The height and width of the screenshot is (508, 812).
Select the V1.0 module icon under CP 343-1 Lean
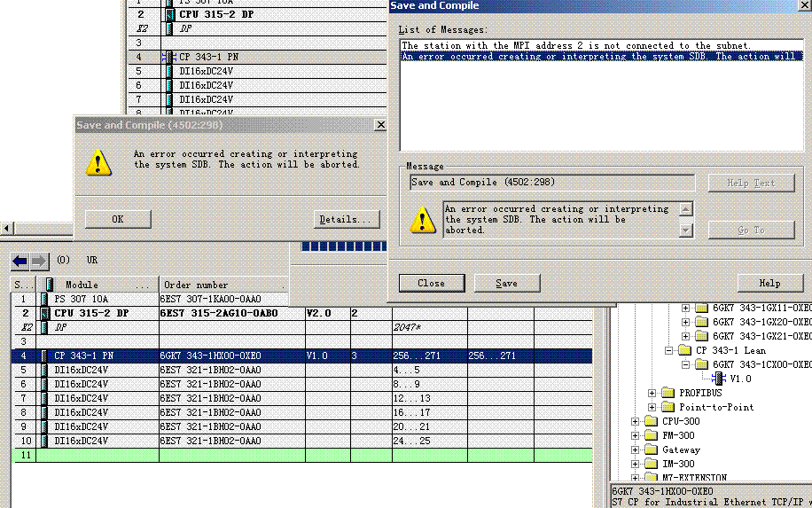pyautogui.click(x=718, y=379)
